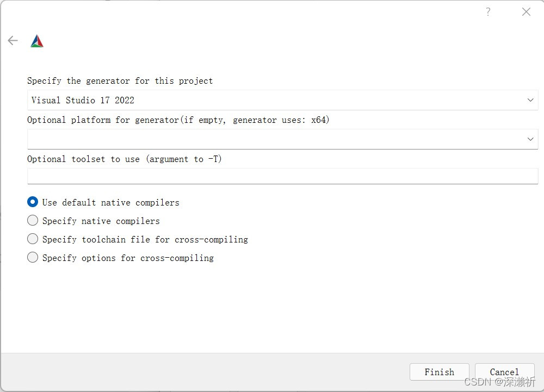Screen dimensions: 544x392
Task: Select Specify toolchain file for cross-compiling
Action: coord(33,239)
